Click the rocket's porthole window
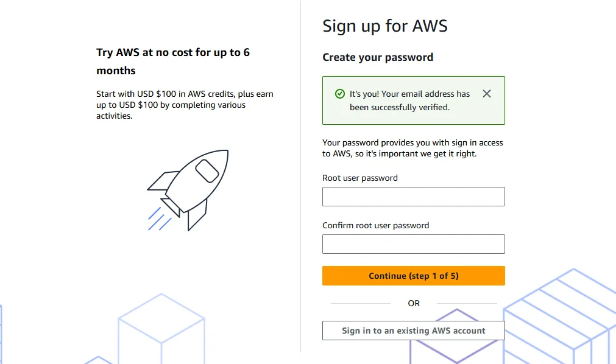This screenshot has height=364, width=616. 207,170
